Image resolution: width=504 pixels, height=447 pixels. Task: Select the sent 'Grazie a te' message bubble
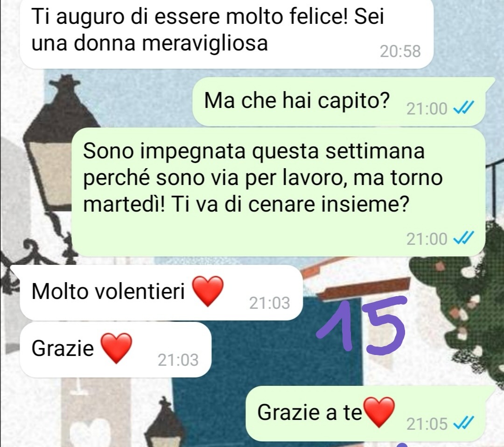point(370,414)
